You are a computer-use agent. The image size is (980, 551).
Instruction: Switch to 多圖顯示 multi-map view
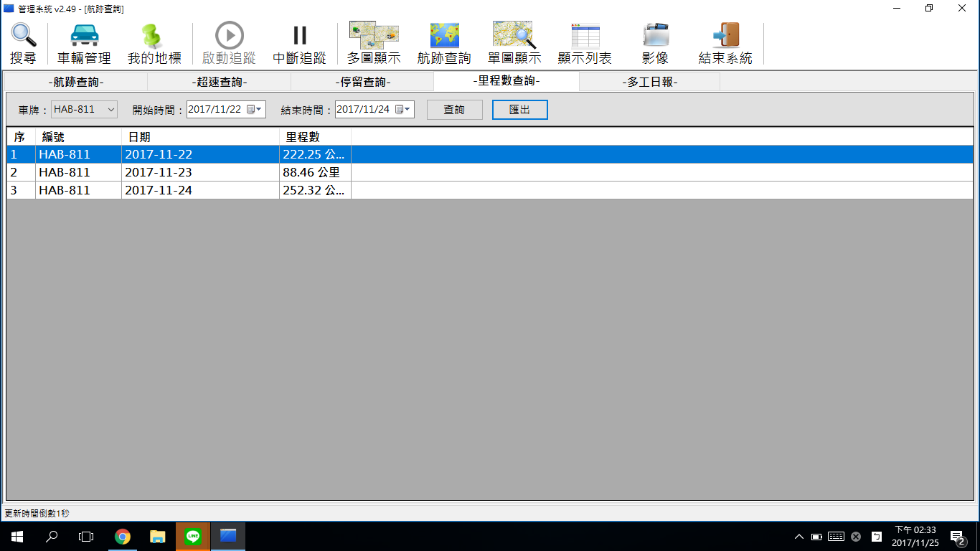click(373, 43)
